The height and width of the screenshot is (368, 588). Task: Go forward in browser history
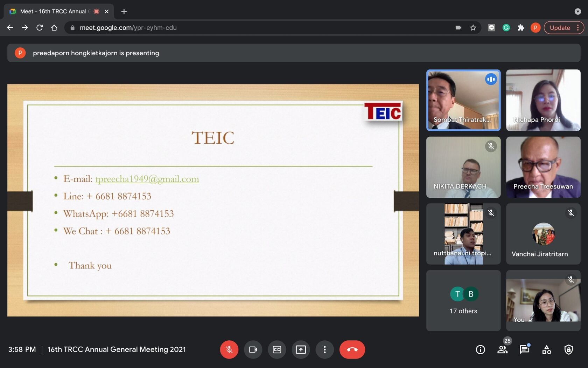coord(25,28)
